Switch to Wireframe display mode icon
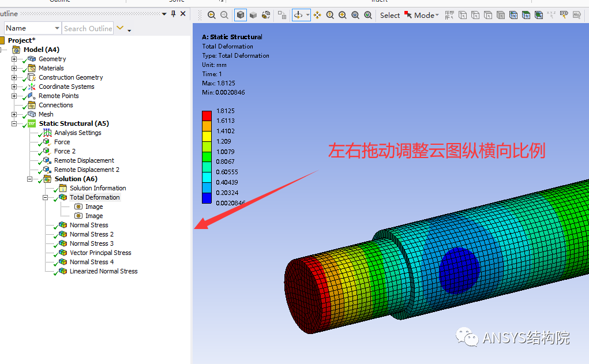This screenshot has height=364, width=589. 266,15
